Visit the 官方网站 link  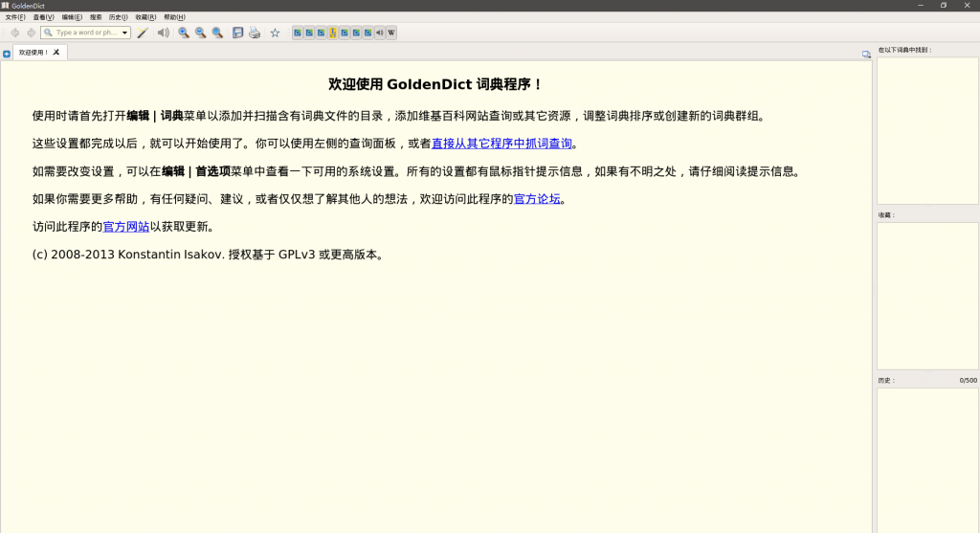(126, 227)
